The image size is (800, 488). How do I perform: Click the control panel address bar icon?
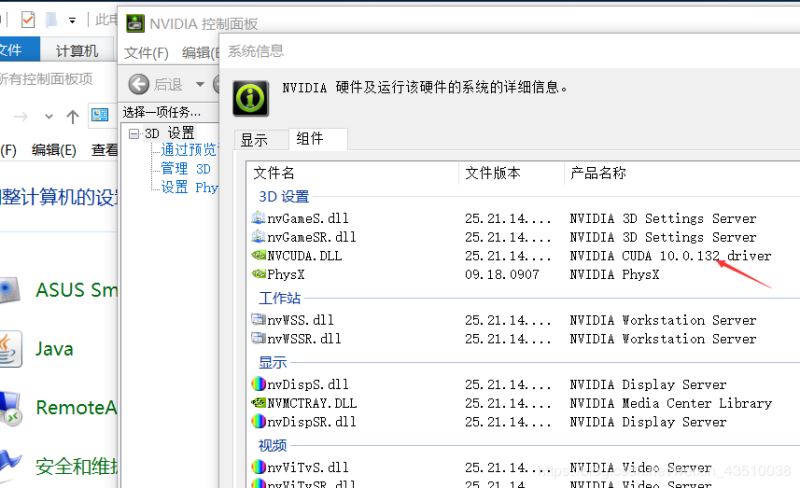[x=99, y=115]
